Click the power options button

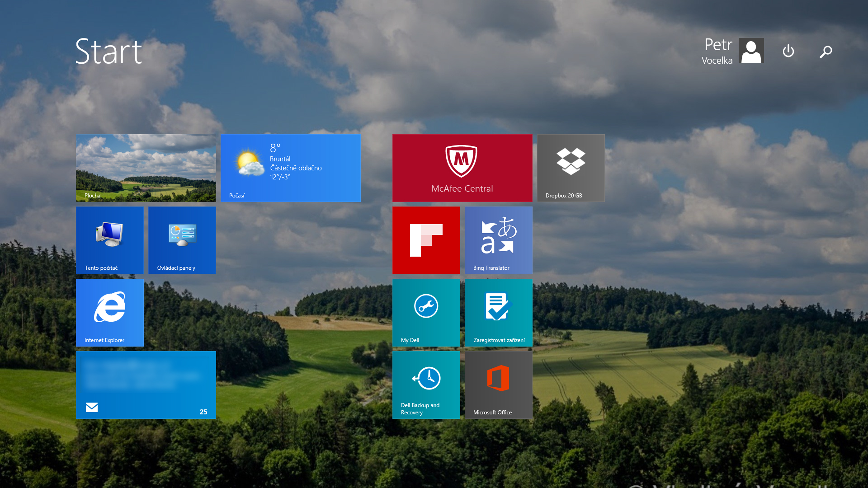coord(788,51)
